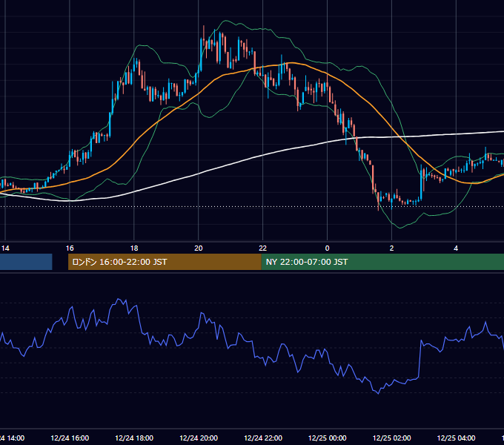Viewport: 504px width, 445px height.
Task: Click the "14" hour label on the upper axis
Action: tap(5, 248)
